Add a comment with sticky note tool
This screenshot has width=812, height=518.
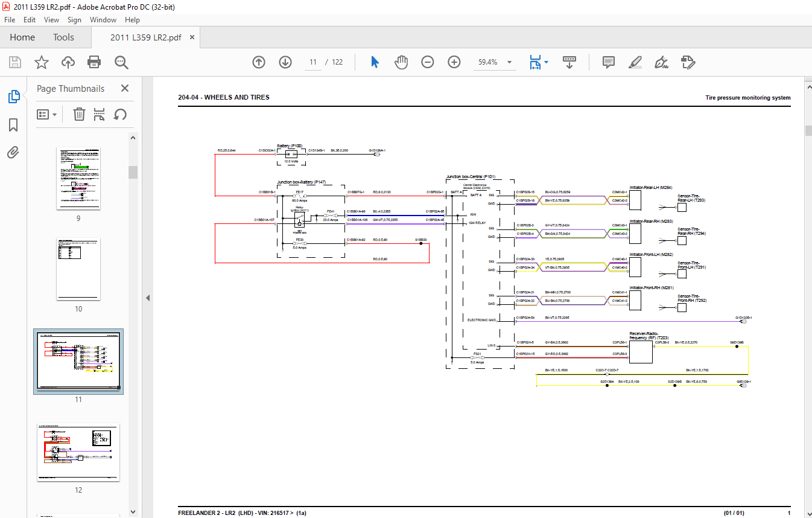tap(608, 62)
